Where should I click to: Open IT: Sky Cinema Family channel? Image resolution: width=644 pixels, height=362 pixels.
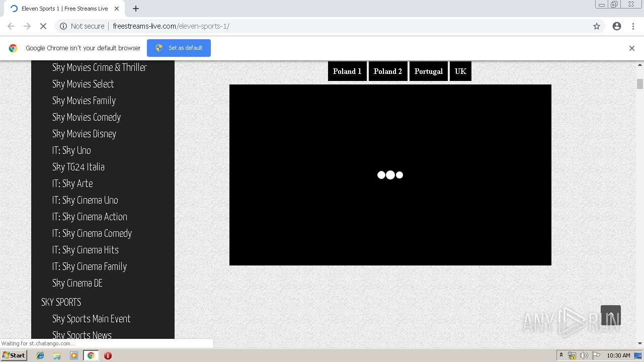pyautogui.click(x=90, y=266)
